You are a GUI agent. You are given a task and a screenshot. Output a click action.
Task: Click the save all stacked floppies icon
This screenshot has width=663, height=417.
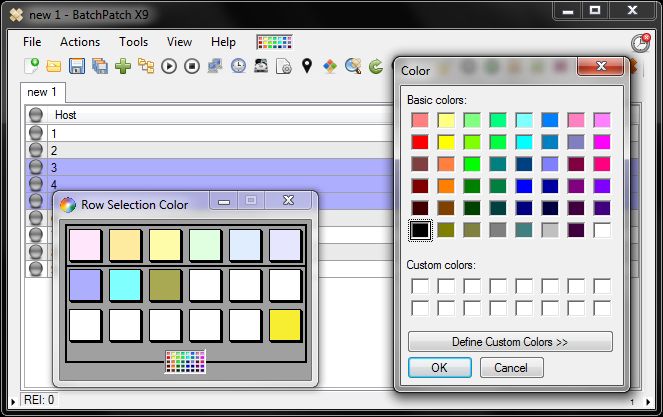[100, 66]
